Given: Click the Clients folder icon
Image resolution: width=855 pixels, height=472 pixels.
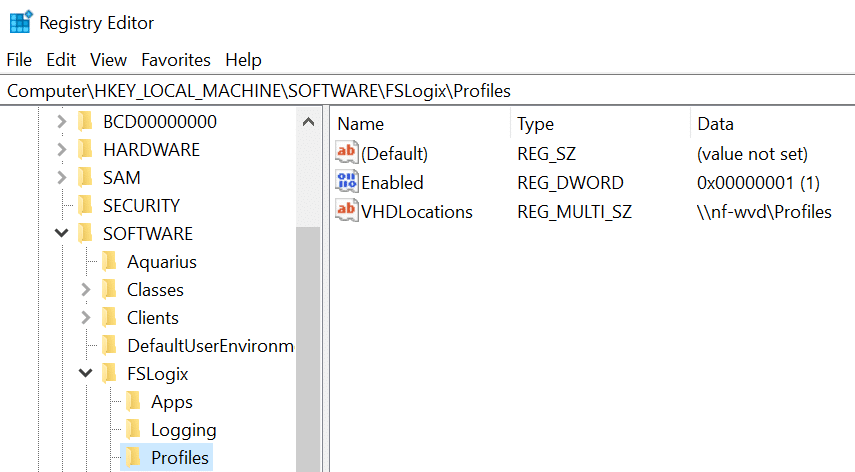Looking at the screenshot, I should (109, 318).
